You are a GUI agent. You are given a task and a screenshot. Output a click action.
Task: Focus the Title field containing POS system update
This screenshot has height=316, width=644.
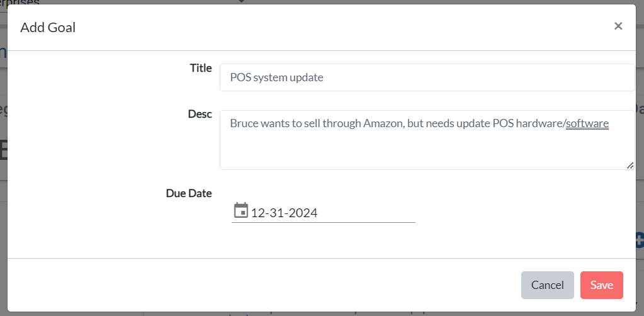click(427, 77)
